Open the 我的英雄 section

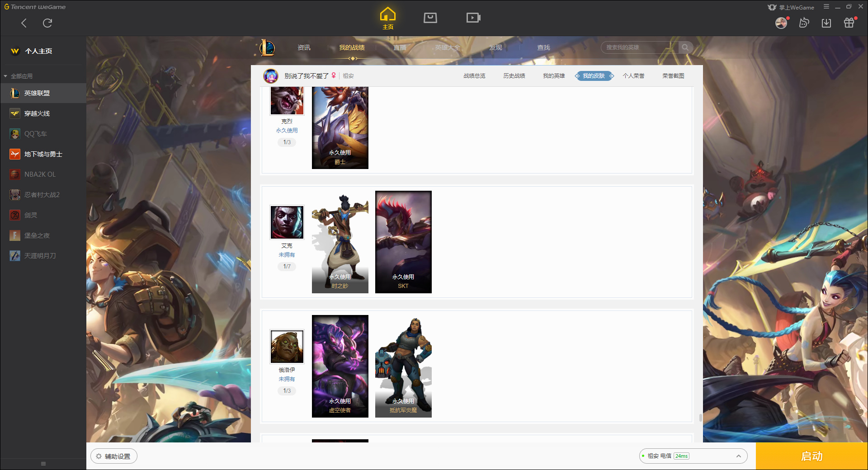coord(554,76)
